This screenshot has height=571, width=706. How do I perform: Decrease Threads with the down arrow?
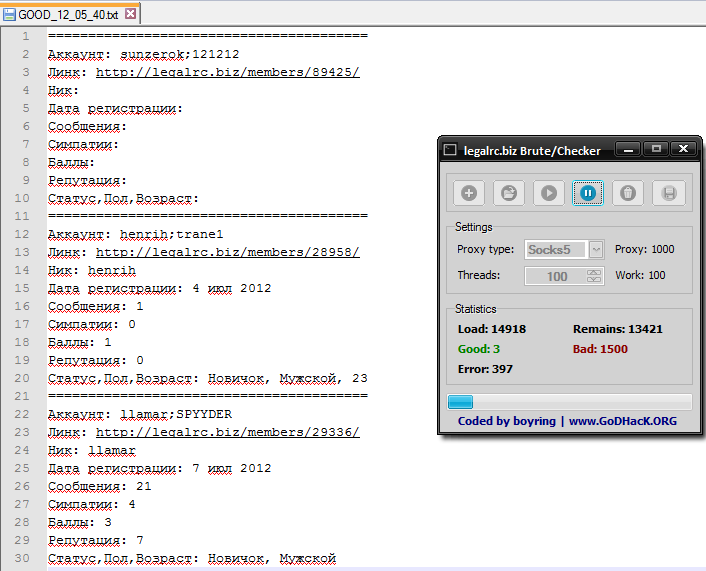coord(595,280)
